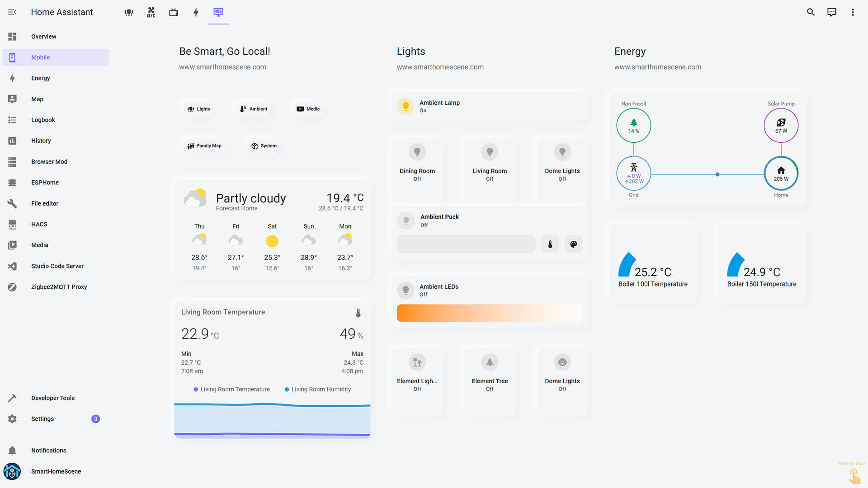
Task: Open the lights view tab icon in the top bar
Action: coord(129,12)
